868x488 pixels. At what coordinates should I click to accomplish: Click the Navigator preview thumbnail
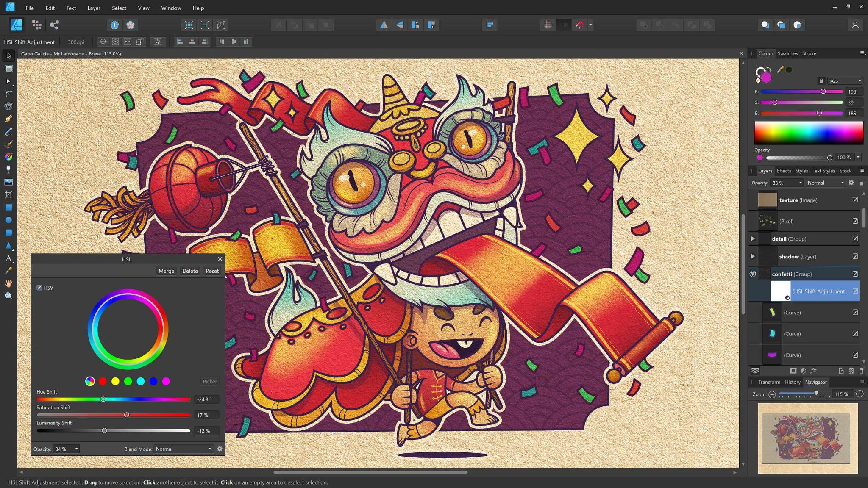[806, 438]
